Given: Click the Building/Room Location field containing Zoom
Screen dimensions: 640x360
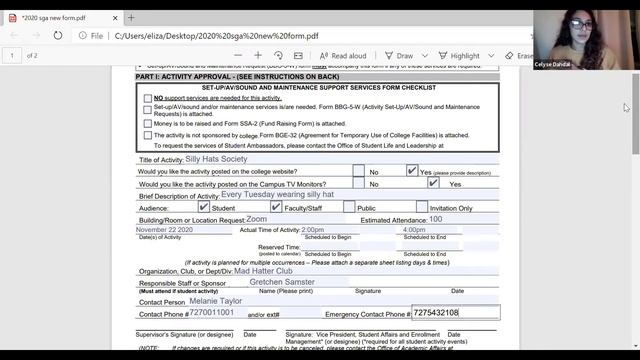Looking at the screenshot, I should click(x=295, y=219).
